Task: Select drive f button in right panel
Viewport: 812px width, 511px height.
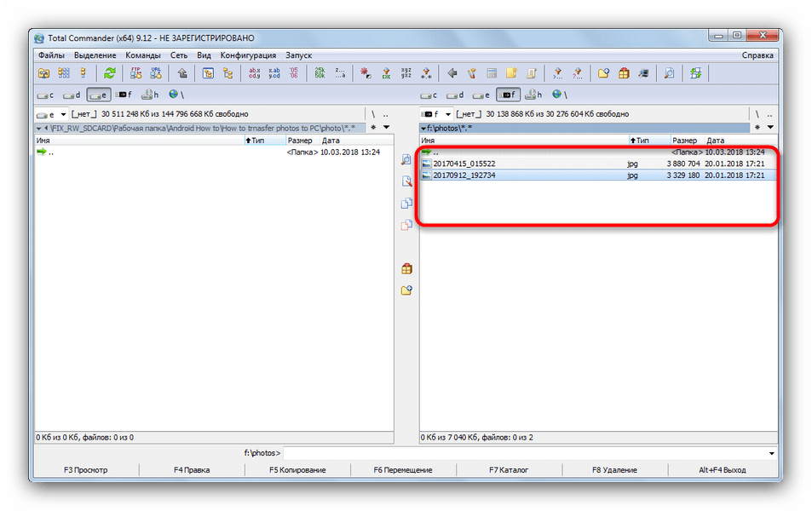Action: point(508,95)
